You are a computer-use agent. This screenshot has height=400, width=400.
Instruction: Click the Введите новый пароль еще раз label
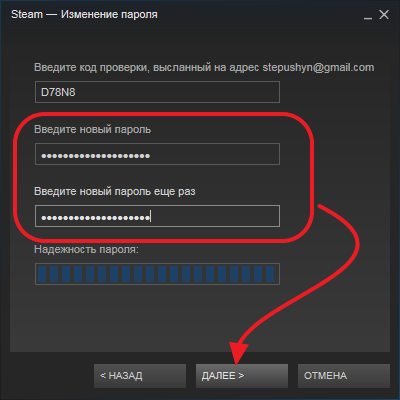[115, 191]
